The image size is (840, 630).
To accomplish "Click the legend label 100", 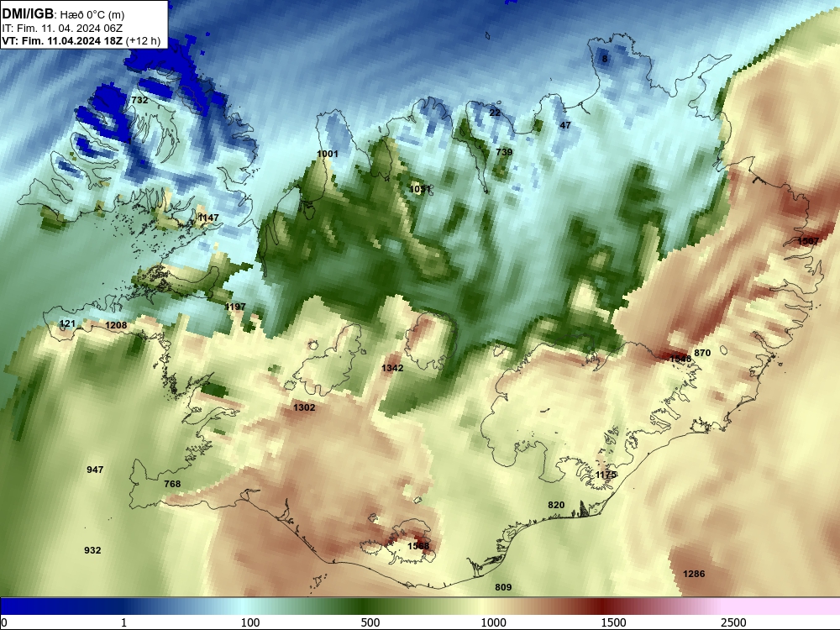I will pyautogui.click(x=250, y=622).
